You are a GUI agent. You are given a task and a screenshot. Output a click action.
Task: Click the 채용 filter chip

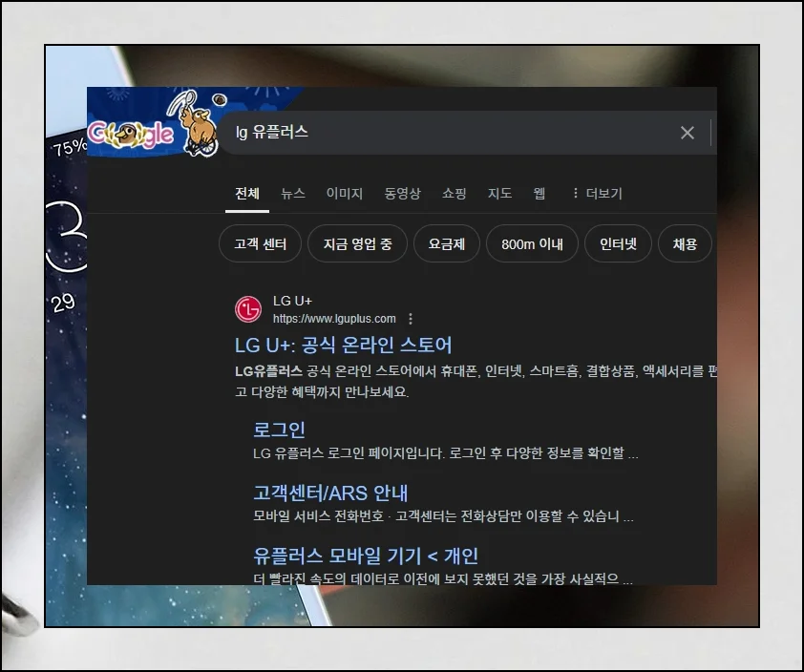click(685, 243)
